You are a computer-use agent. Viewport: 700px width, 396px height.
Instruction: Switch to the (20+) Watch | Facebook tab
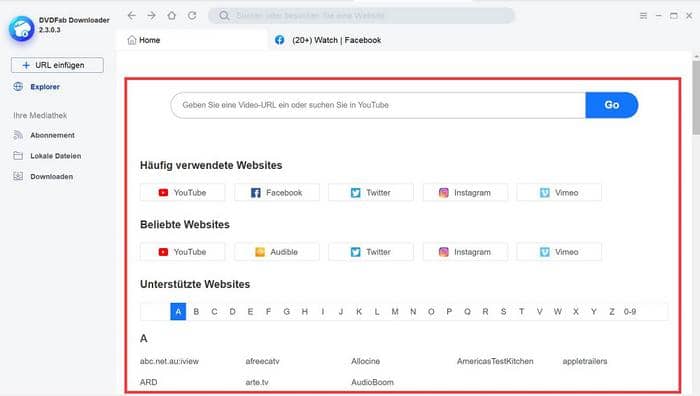point(337,40)
